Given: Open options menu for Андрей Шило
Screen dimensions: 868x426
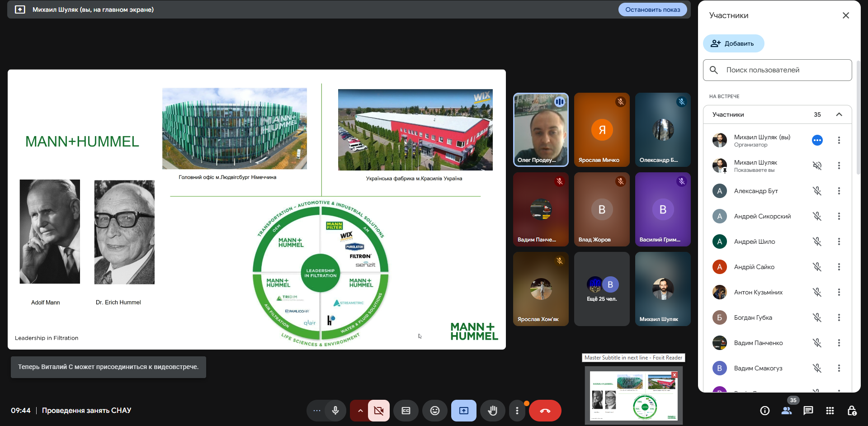Looking at the screenshot, I should pyautogui.click(x=839, y=241).
